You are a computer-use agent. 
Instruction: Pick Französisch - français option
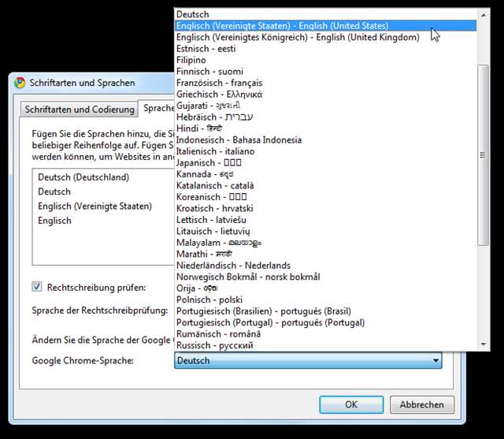[x=325, y=83]
